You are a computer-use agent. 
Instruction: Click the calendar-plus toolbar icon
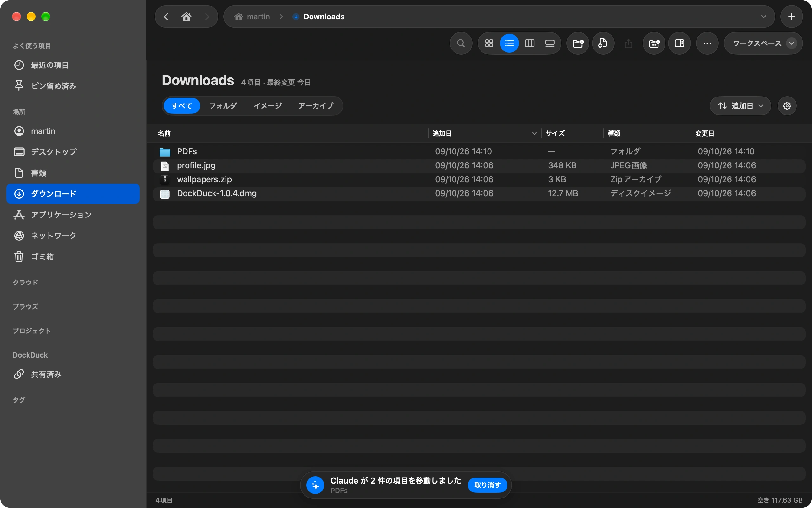(654, 43)
